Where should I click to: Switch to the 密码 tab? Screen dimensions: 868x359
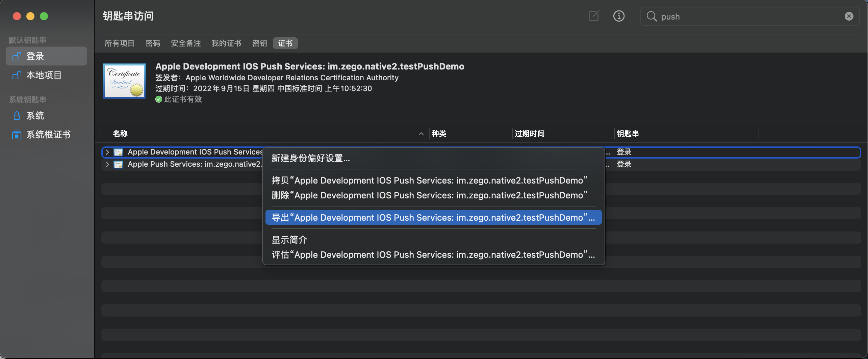153,43
